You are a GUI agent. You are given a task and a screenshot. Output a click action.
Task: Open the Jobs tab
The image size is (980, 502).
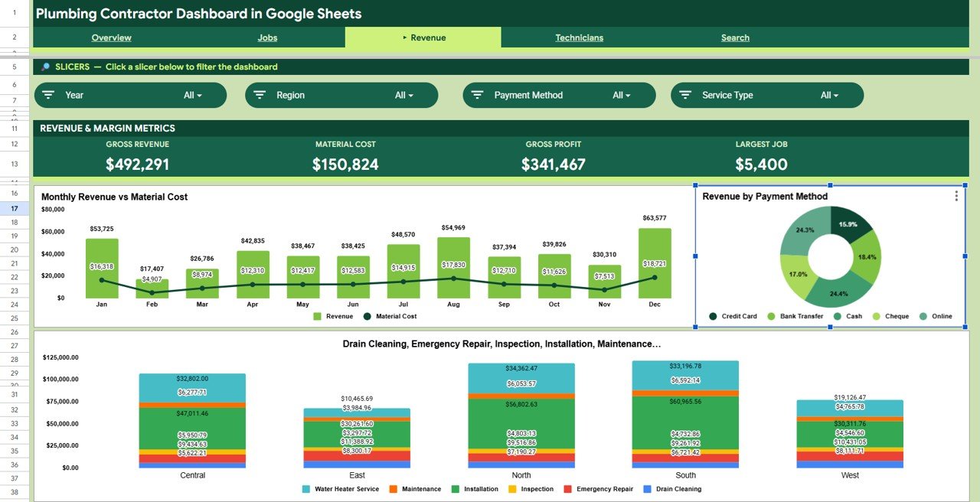(x=267, y=37)
